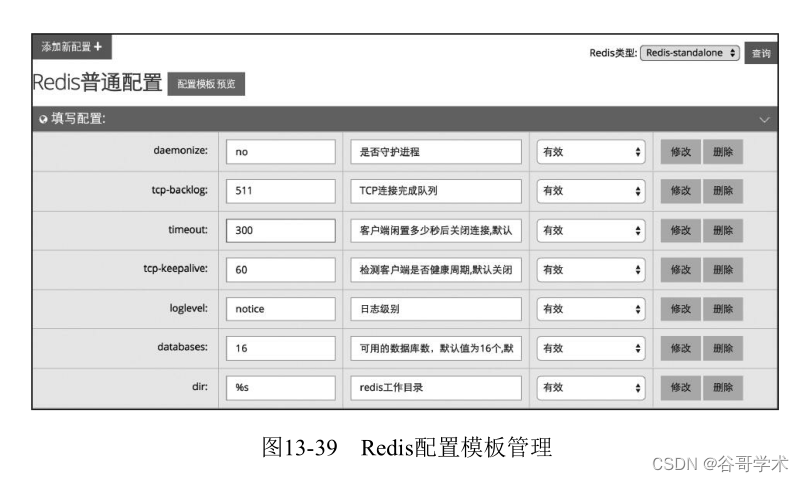Image resolution: width=804 pixels, height=482 pixels.
Task: Click the timeout: label text
Action: (188, 229)
